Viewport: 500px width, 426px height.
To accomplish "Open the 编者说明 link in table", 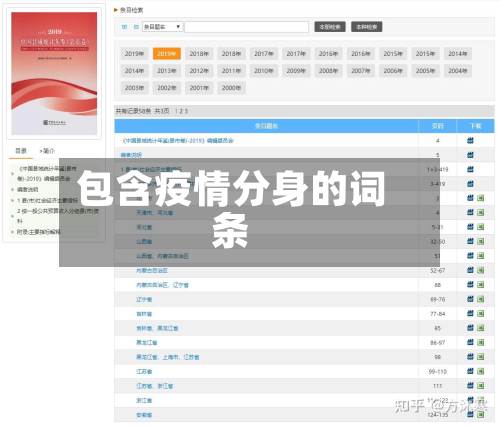I will (x=131, y=155).
